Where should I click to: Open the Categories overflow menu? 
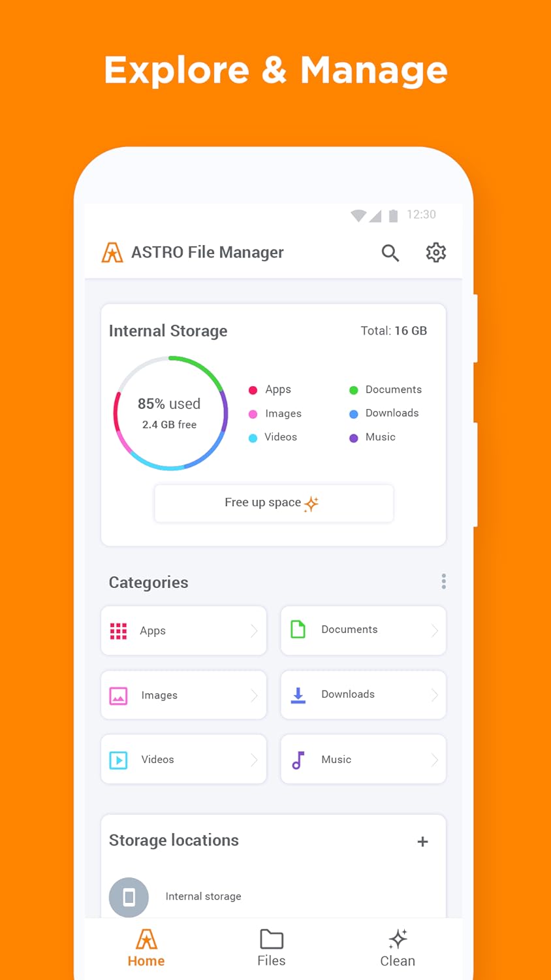(x=443, y=581)
